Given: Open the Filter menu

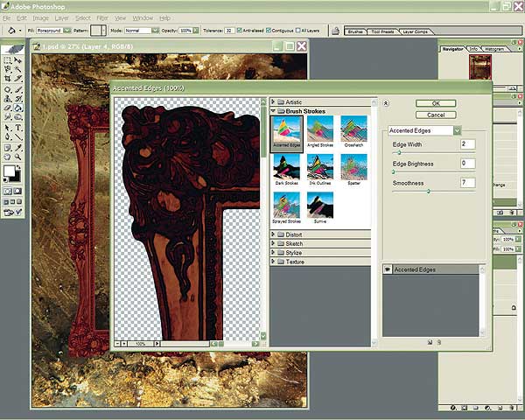Looking at the screenshot, I should (102, 17).
